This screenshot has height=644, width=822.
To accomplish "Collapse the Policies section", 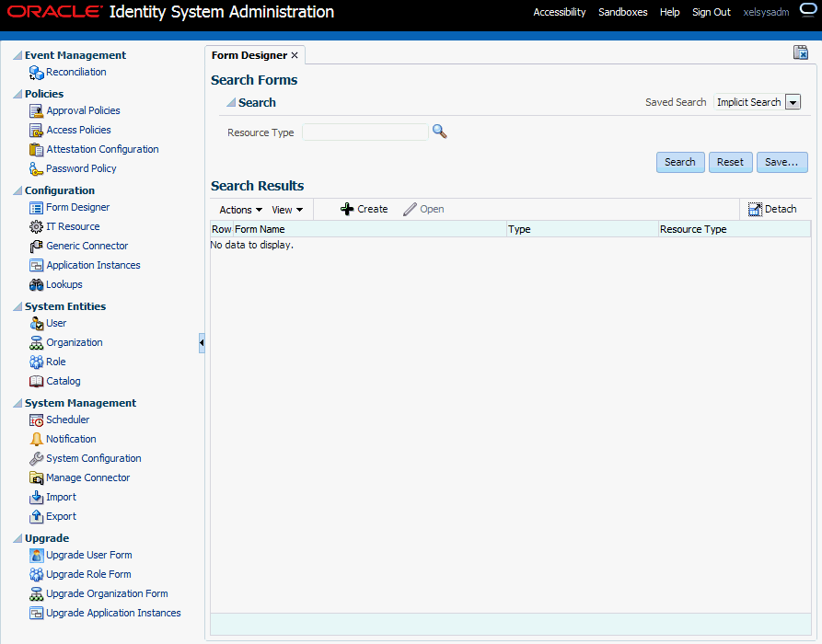I will pos(17,94).
